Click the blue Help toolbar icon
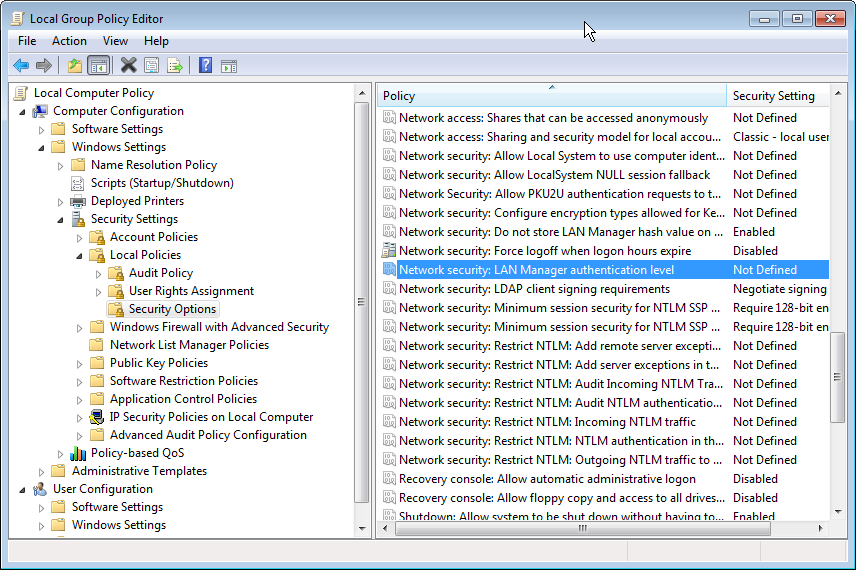This screenshot has height=570, width=856. 205,66
